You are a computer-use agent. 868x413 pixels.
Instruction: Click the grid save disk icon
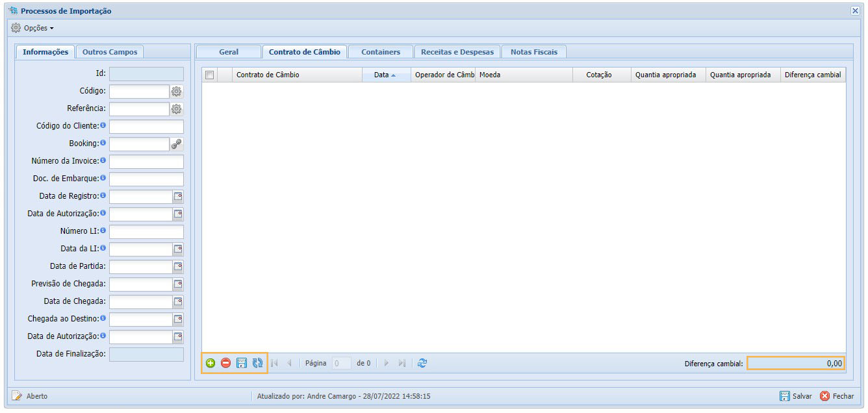coord(242,364)
